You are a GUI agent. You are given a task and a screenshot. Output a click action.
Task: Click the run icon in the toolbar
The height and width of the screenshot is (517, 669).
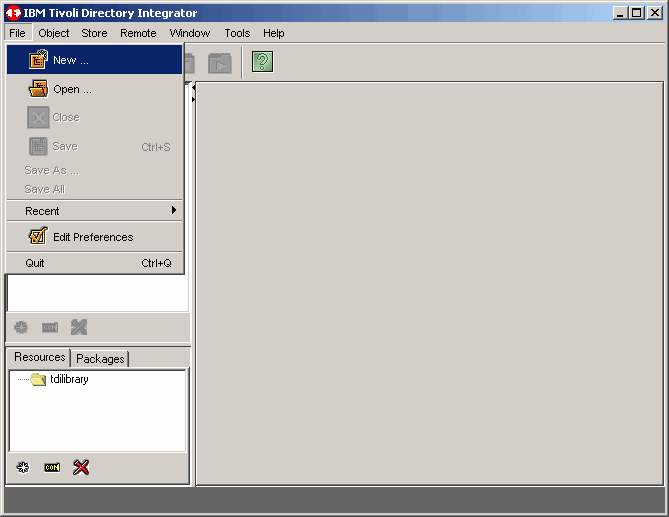[219, 62]
